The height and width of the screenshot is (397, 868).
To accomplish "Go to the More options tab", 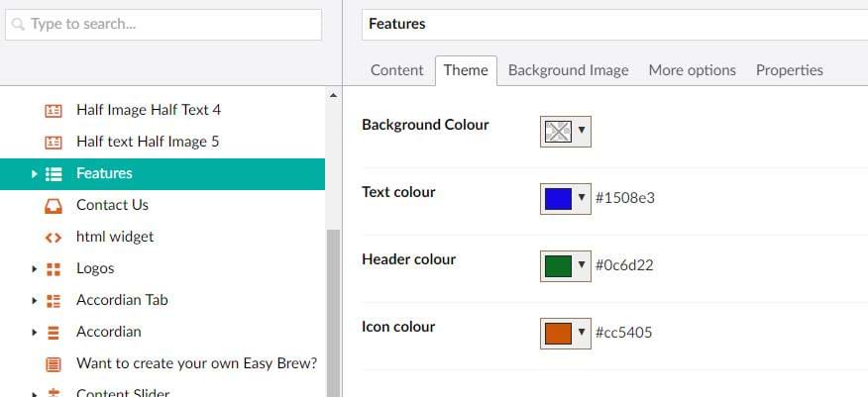I will [x=692, y=70].
